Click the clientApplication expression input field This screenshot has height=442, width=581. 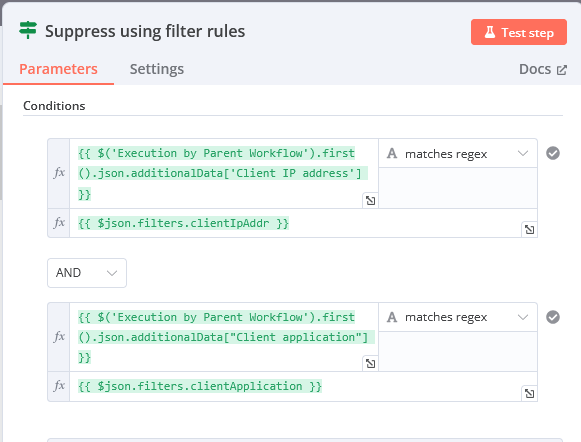pyautogui.click(x=295, y=386)
